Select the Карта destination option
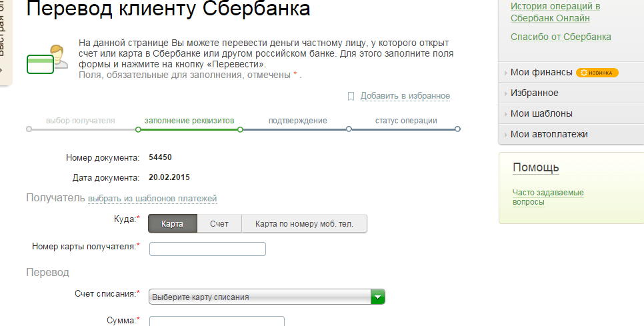The width and height of the screenshot is (644, 326). [x=173, y=224]
